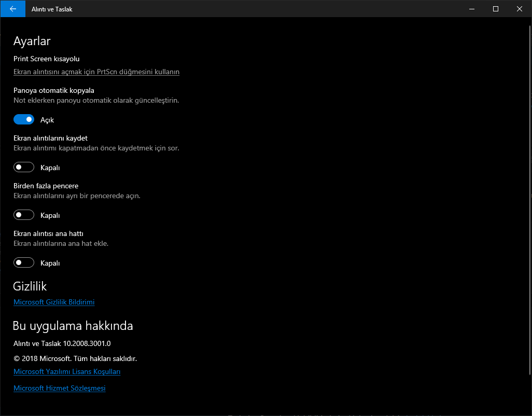
Task: Enable Ekran alıntılarını kaydet toggle
Action: [24, 168]
